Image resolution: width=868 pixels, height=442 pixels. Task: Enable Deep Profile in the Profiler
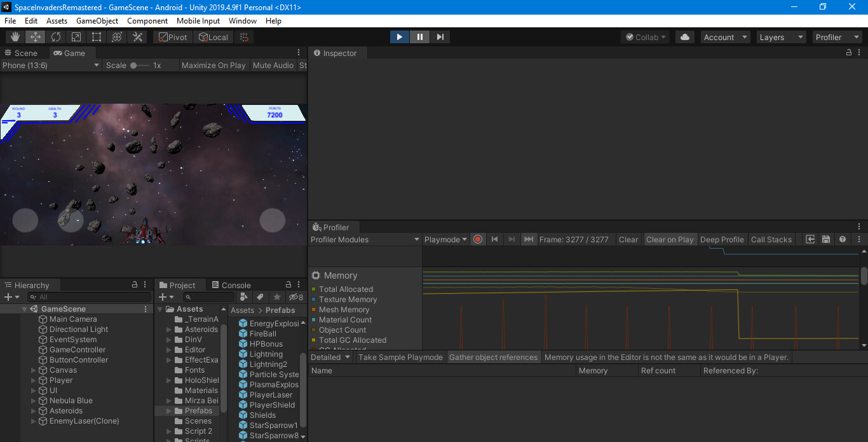[722, 239]
